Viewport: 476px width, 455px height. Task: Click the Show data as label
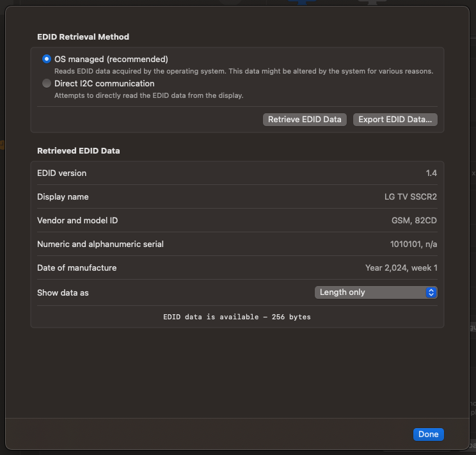[63, 293]
